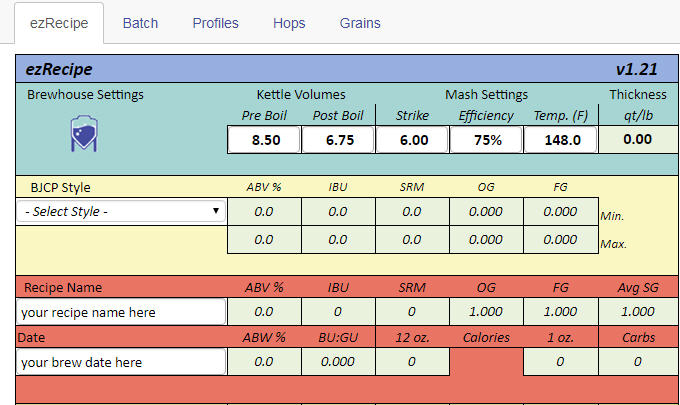The width and height of the screenshot is (680, 405).
Task: Click the Max. FG style cell
Action: click(x=561, y=239)
